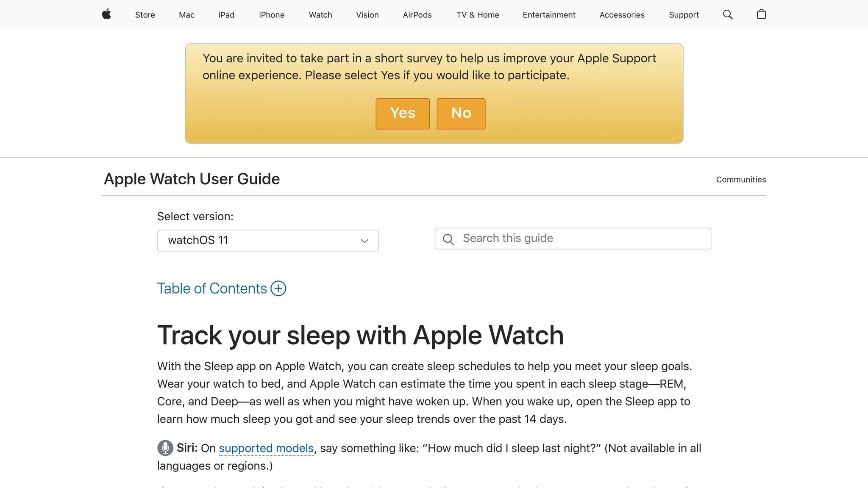Open the shopping bag icon
Viewport: 868px width, 488px height.
pyautogui.click(x=761, y=14)
